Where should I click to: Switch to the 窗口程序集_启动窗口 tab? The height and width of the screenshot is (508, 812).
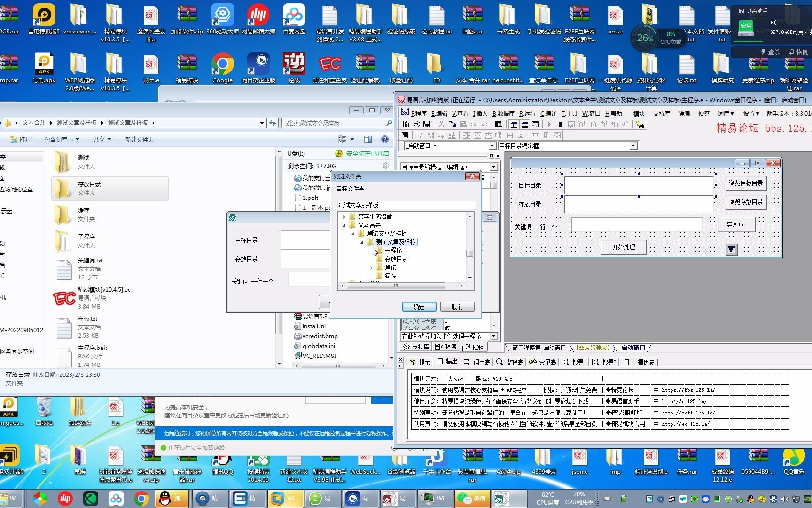pyautogui.click(x=539, y=348)
